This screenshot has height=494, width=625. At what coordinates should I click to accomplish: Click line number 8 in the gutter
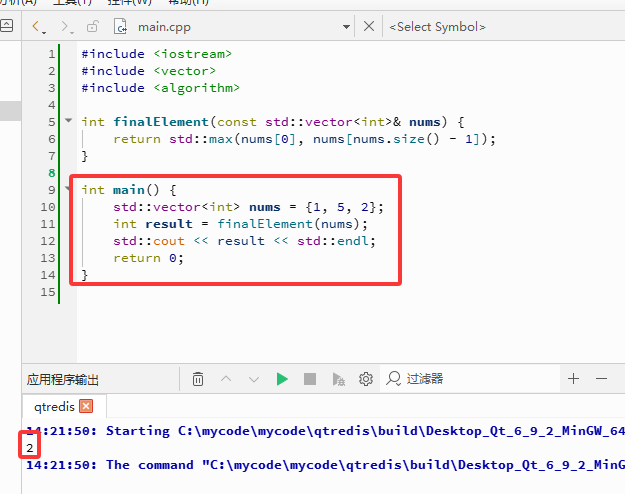click(x=51, y=173)
